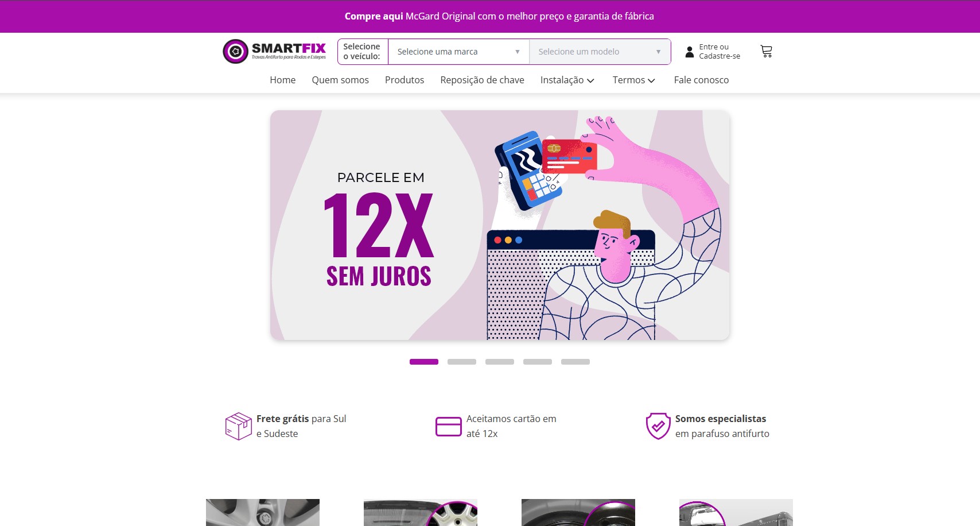Click 'Entre ou Cadastre-se' login link
The height and width of the screenshot is (526, 980).
pyautogui.click(x=720, y=51)
